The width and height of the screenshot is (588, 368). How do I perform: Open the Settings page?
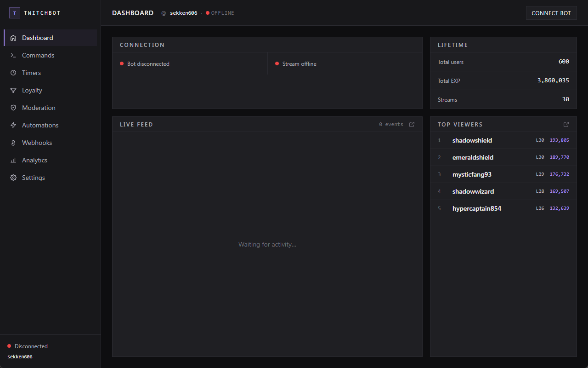pyautogui.click(x=51, y=178)
